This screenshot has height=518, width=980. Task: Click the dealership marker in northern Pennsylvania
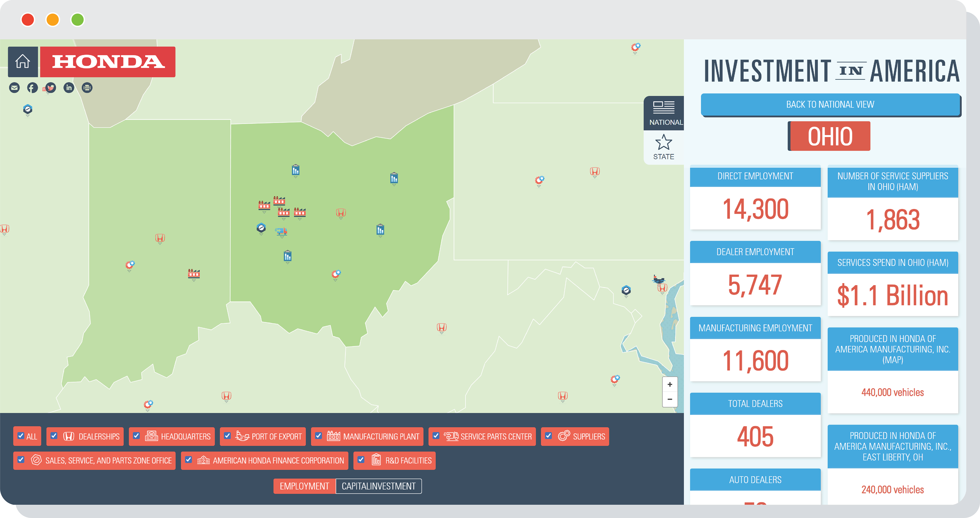(x=595, y=172)
